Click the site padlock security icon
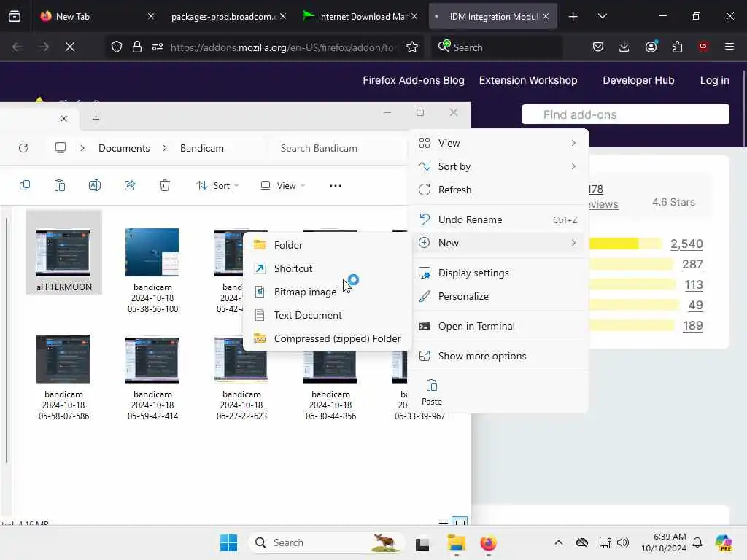The height and width of the screenshot is (560, 747). click(137, 47)
